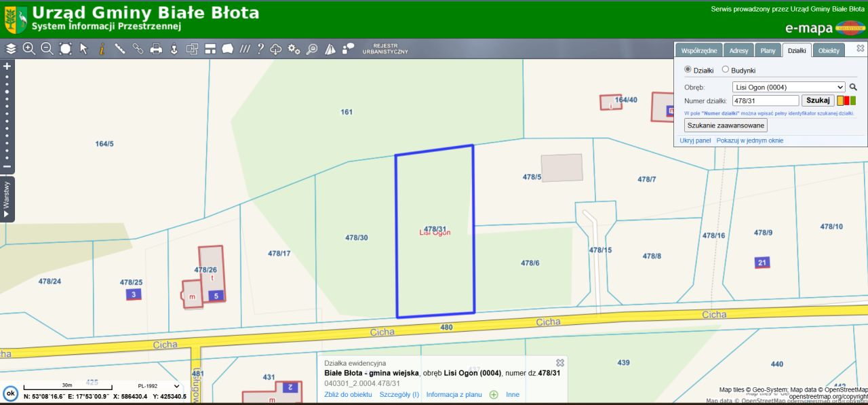868x405 pixels.
Task: Select the Działki radio button
Action: tap(688, 69)
